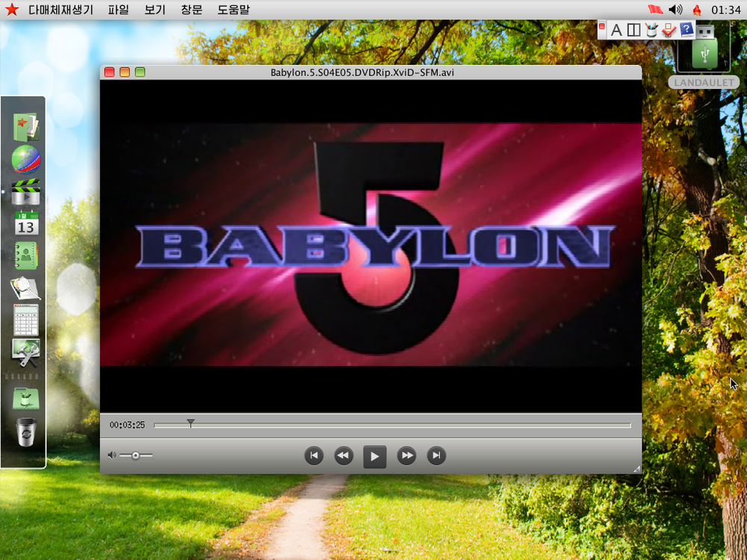This screenshot has height=560, width=747.
Task: Click the seek bar playhead marker
Action: [x=190, y=423]
